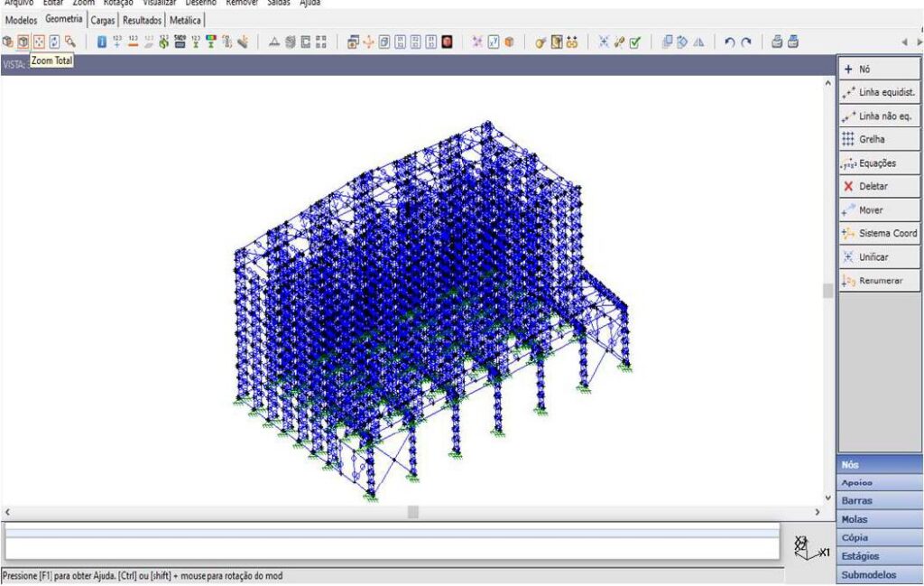Viewport: 924px width, 586px height.
Task: Click the Unificar button
Action: click(879, 257)
